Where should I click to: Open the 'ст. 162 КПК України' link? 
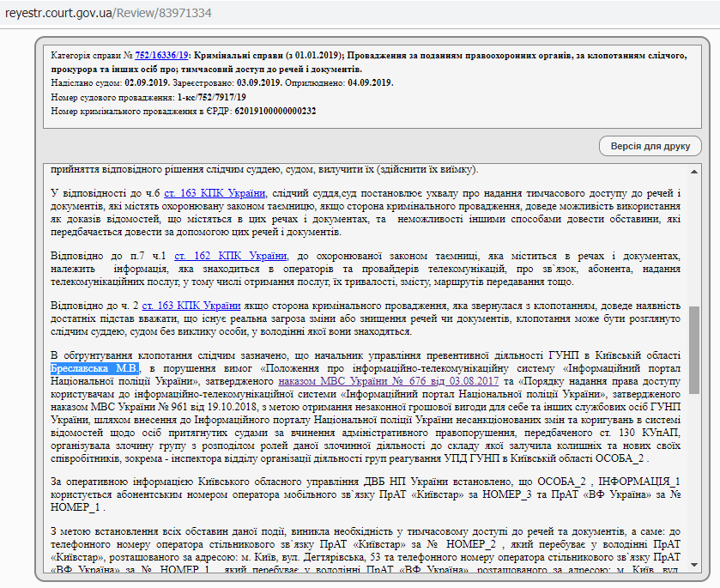coord(230,256)
